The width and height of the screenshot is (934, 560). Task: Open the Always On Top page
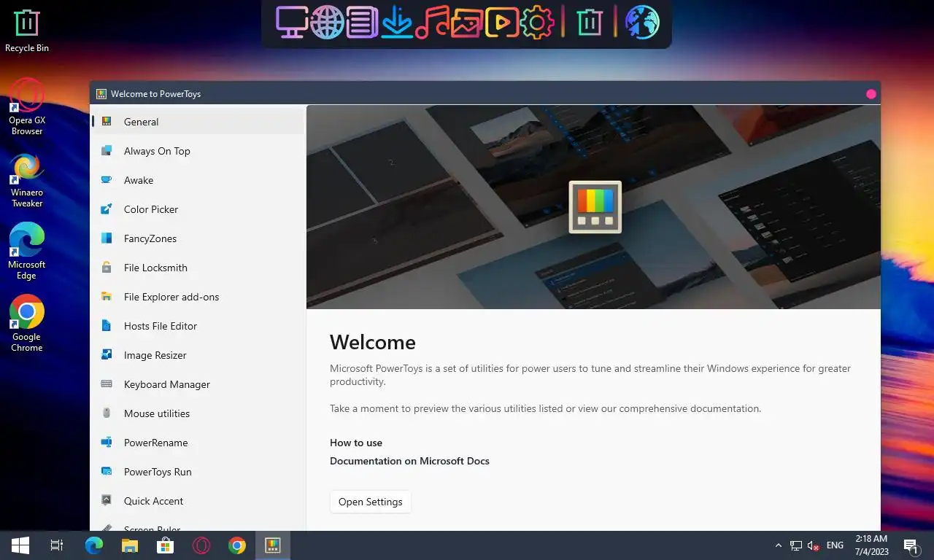197,151
